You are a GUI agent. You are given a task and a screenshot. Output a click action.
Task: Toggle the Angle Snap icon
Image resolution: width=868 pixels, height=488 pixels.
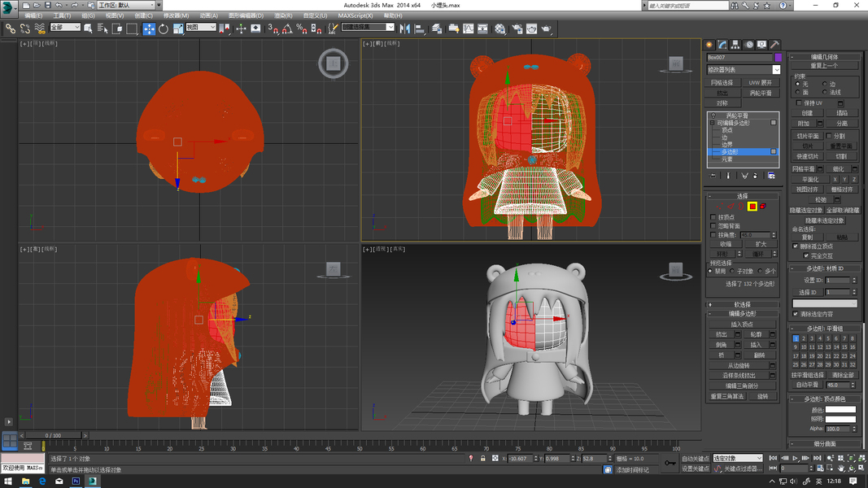point(287,28)
